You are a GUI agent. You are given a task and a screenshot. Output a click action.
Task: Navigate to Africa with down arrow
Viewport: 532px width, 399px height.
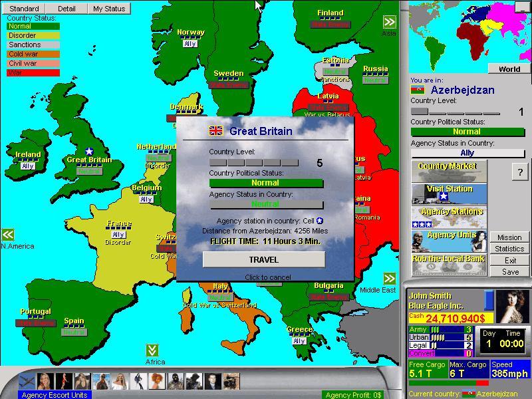coord(152,350)
